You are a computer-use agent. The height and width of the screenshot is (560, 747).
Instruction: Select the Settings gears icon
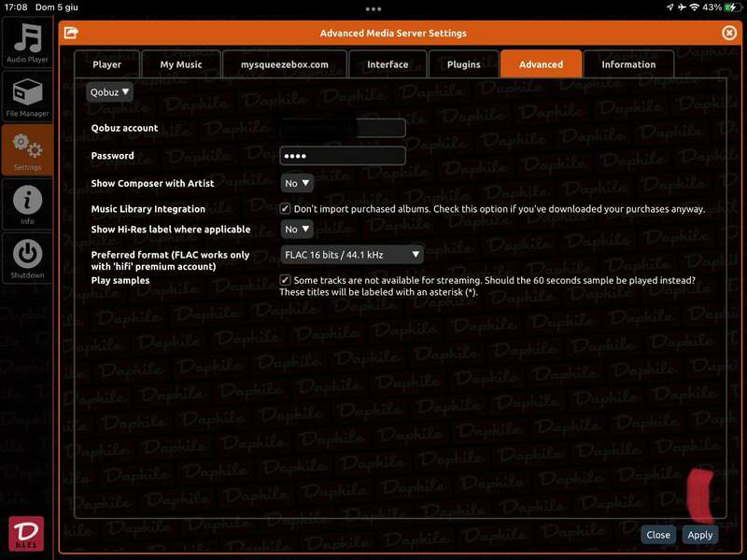(27, 149)
